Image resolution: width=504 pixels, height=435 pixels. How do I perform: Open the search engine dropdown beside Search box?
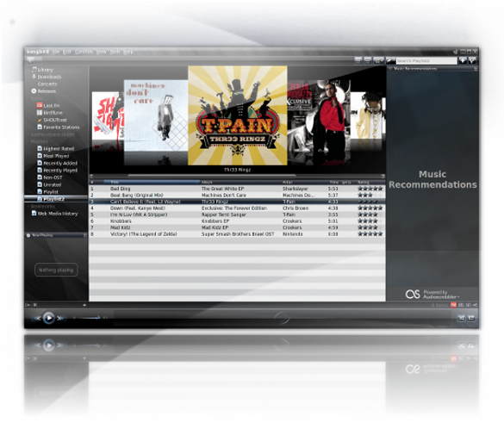[390, 60]
